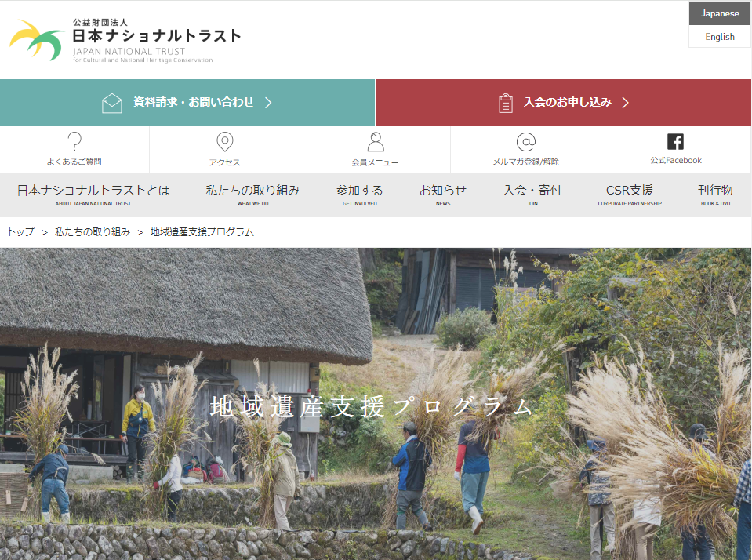Click the person icon for 会員メニュー

376,141
